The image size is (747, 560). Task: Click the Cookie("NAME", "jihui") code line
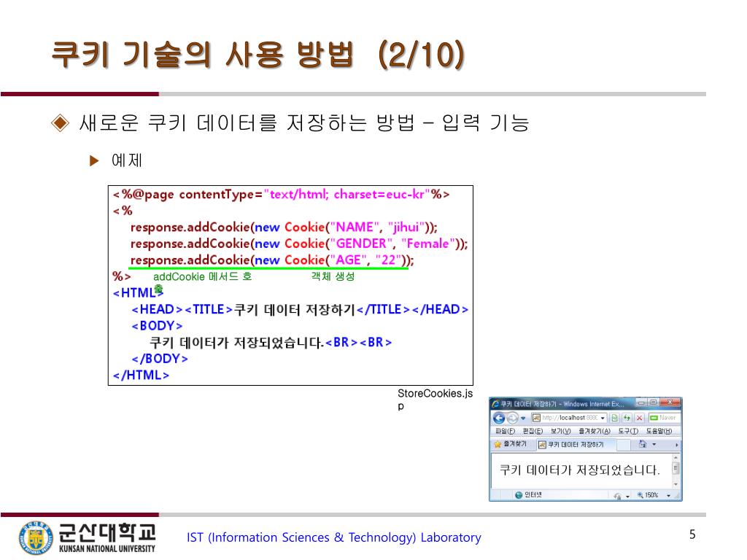point(284,227)
